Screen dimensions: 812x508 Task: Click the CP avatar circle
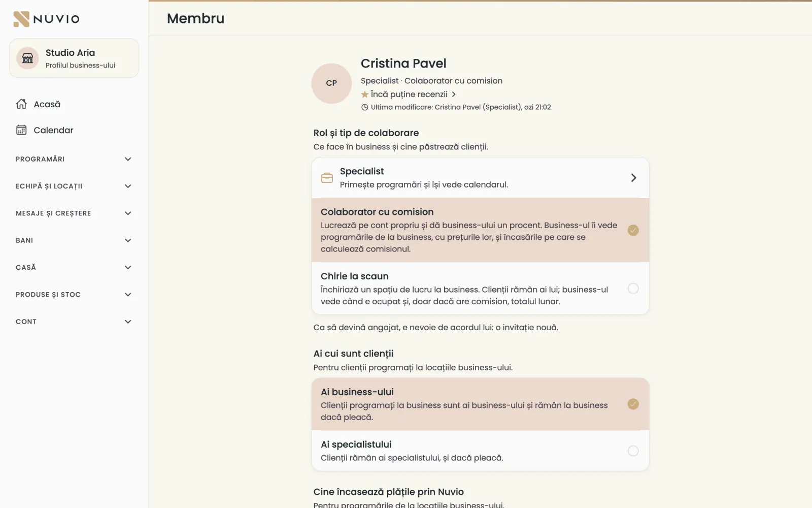click(331, 83)
